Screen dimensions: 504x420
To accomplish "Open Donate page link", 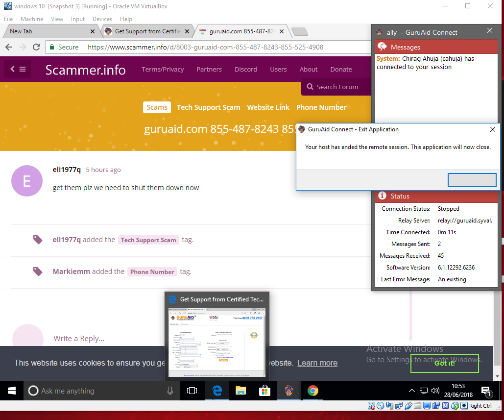I will pyautogui.click(x=341, y=69).
